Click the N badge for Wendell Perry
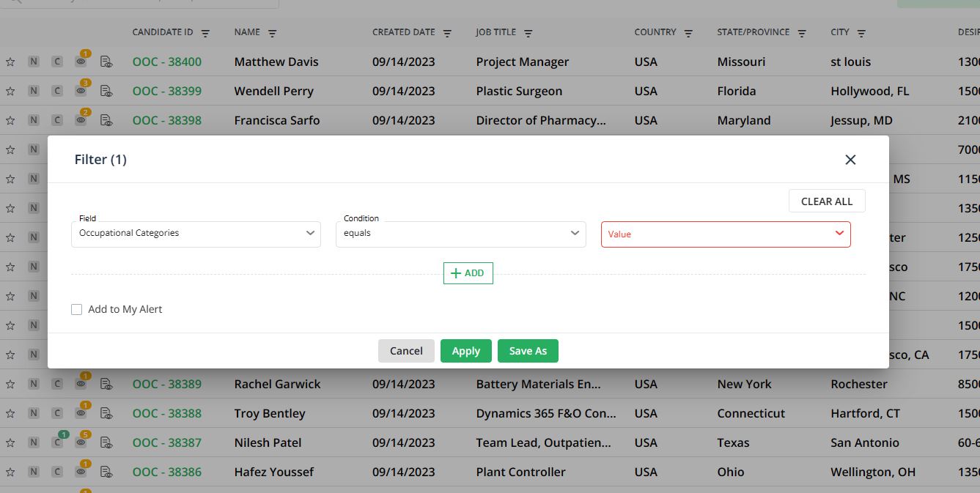This screenshot has height=493, width=980. click(x=33, y=92)
